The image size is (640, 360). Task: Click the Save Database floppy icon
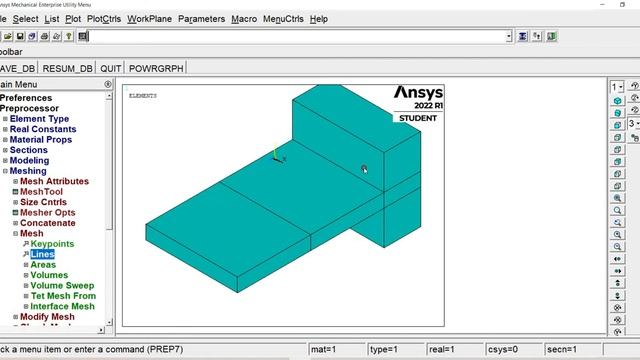coord(20,36)
